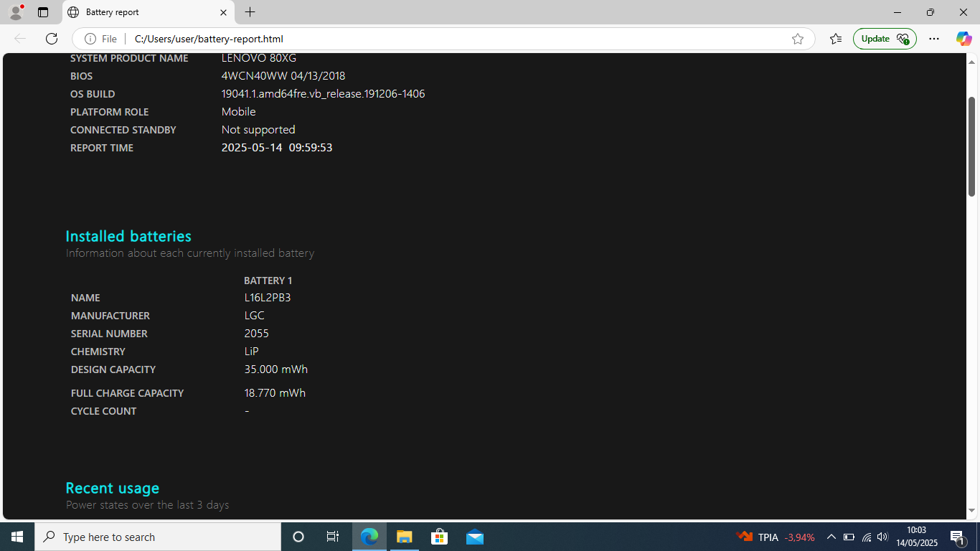Click the BATTERY 1 column header

tap(268, 281)
